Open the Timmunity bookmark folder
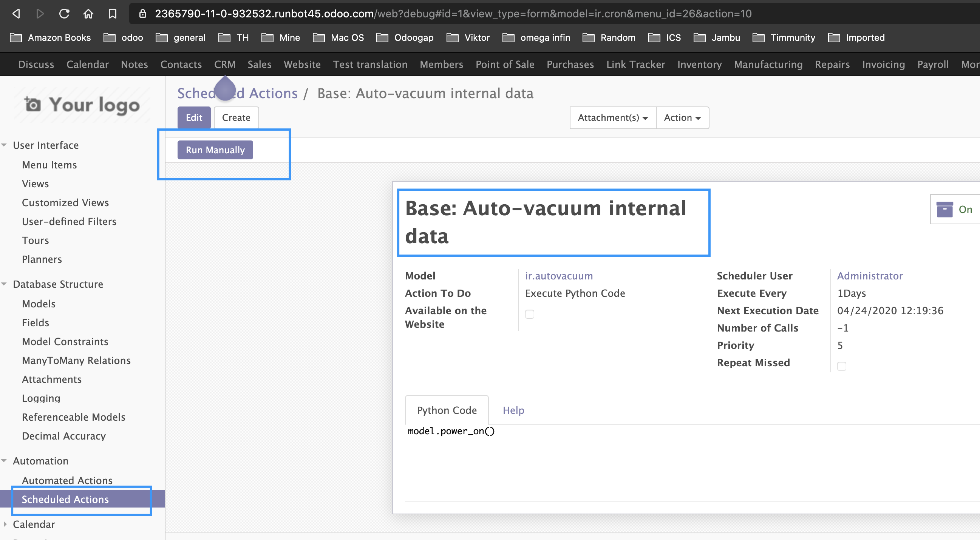Screen dimensions: 980x540 784,38
